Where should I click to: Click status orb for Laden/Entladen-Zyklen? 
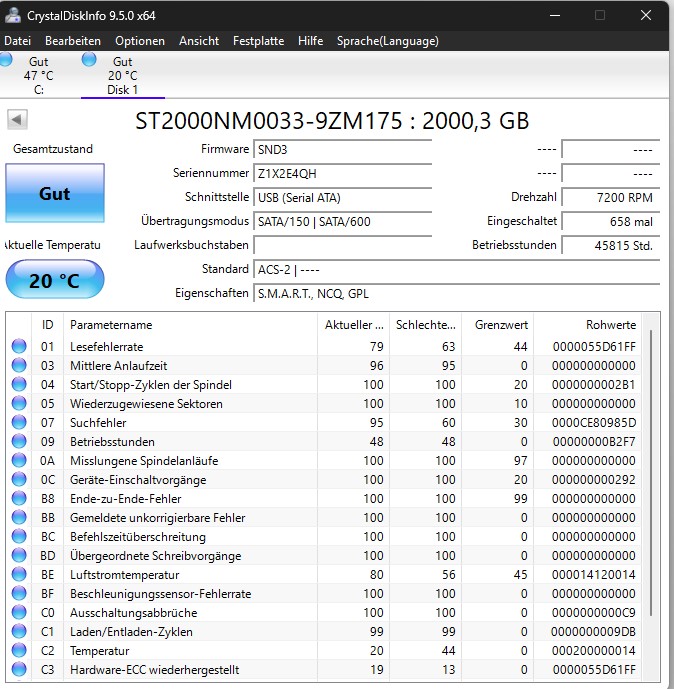19,631
